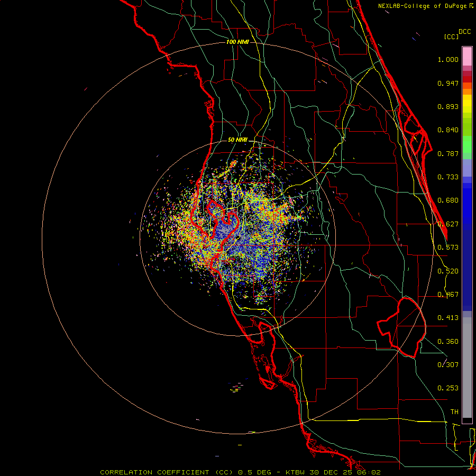Select the 100 NMI range ring label
The height and width of the screenshot is (476, 476).
click(237, 42)
